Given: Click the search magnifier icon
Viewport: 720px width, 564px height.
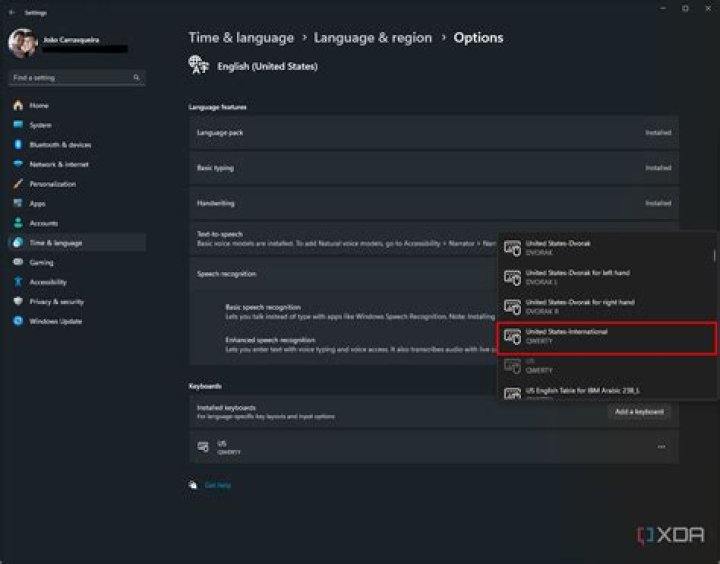Looking at the screenshot, I should [x=136, y=78].
